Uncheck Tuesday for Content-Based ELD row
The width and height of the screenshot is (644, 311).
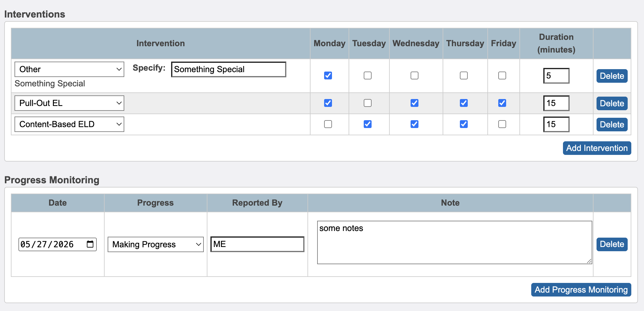tap(368, 124)
